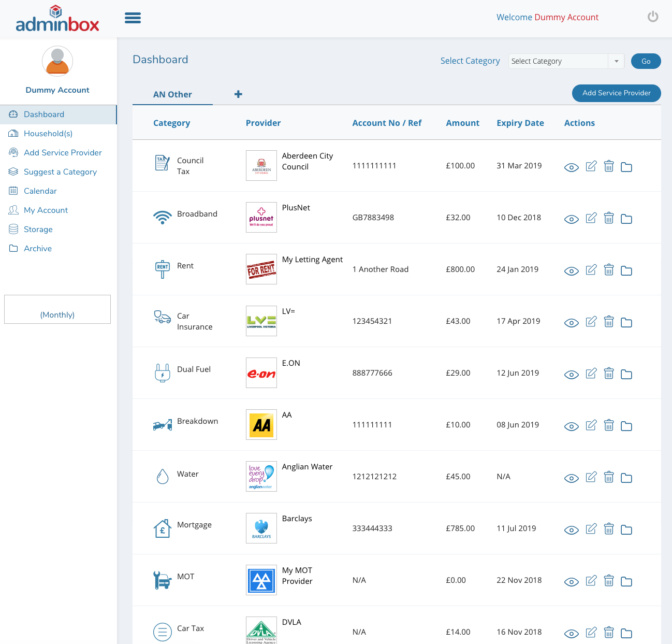View the Breakdown AA entry eye icon

(571, 426)
